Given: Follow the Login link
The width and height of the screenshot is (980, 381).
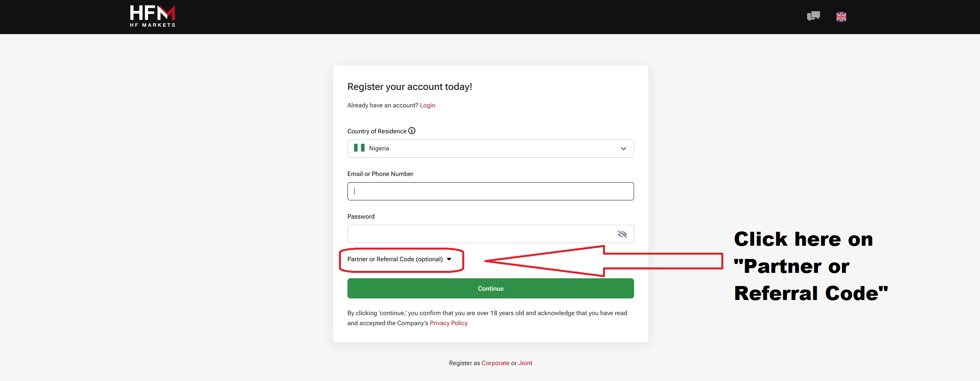Looking at the screenshot, I should click(427, 105).
